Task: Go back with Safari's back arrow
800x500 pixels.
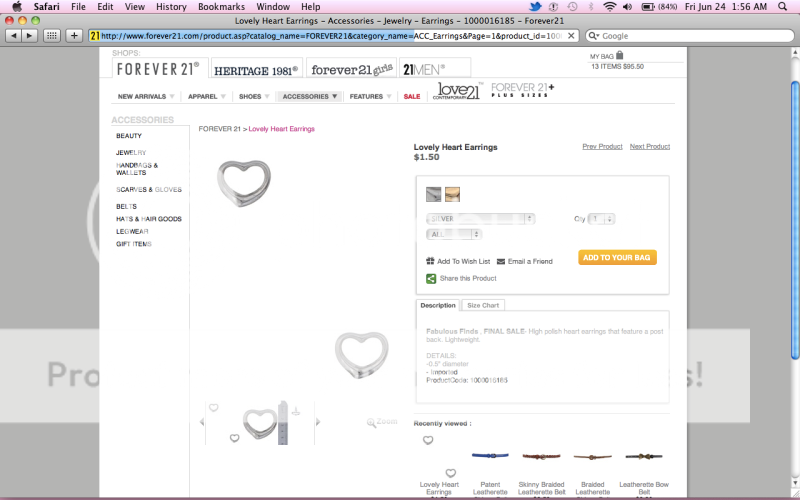Action: coord(14,36)
